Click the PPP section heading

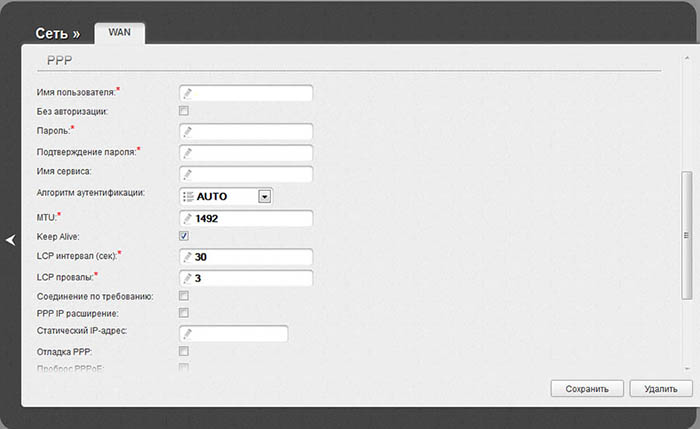[x=59, y=60]
